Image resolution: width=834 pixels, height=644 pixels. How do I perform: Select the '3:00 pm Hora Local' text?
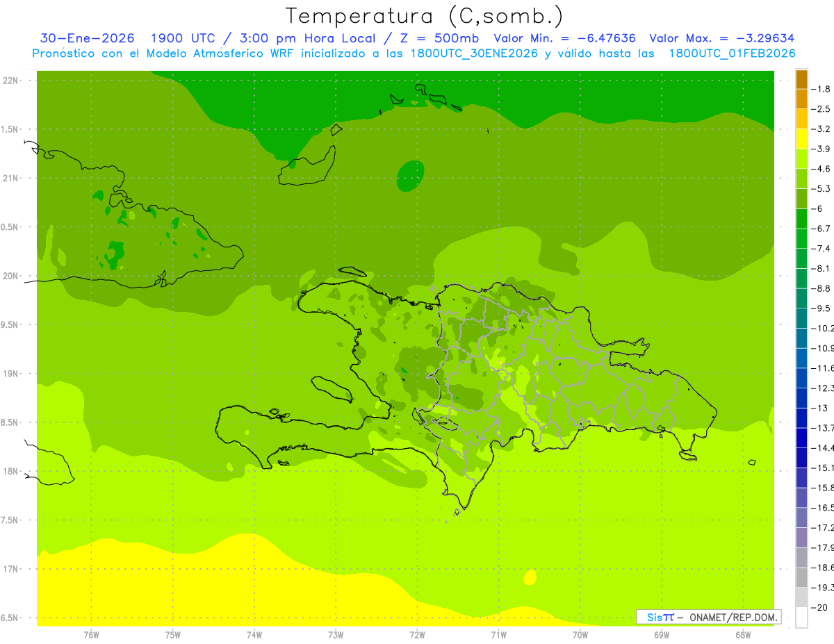pos(306,39)
